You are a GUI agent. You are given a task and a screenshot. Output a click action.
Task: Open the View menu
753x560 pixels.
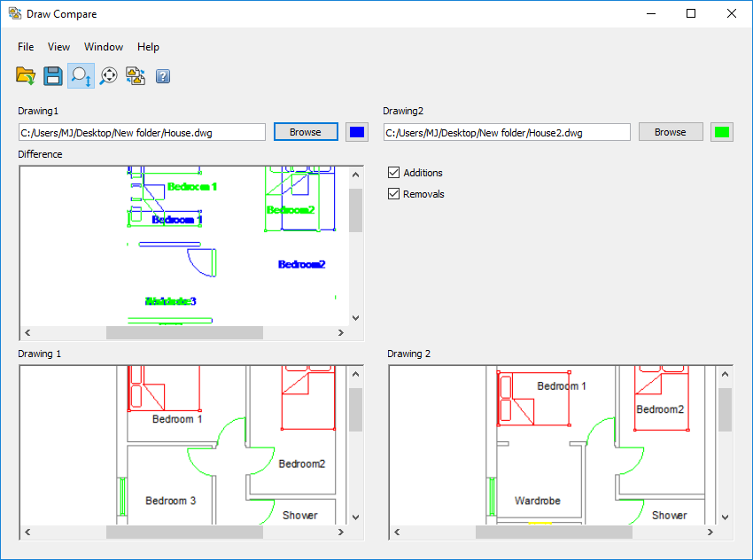coord(58,46)
